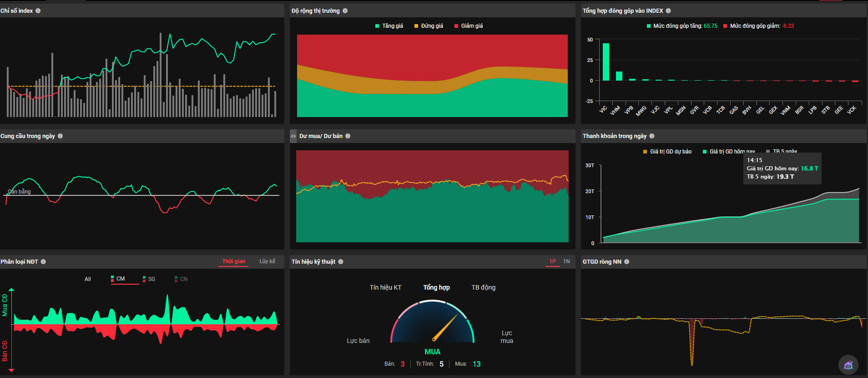Show info for Cung cầu trong ngày
Image resolution: width=868 pixels, height=378 pixels.
tap(60, 136)
